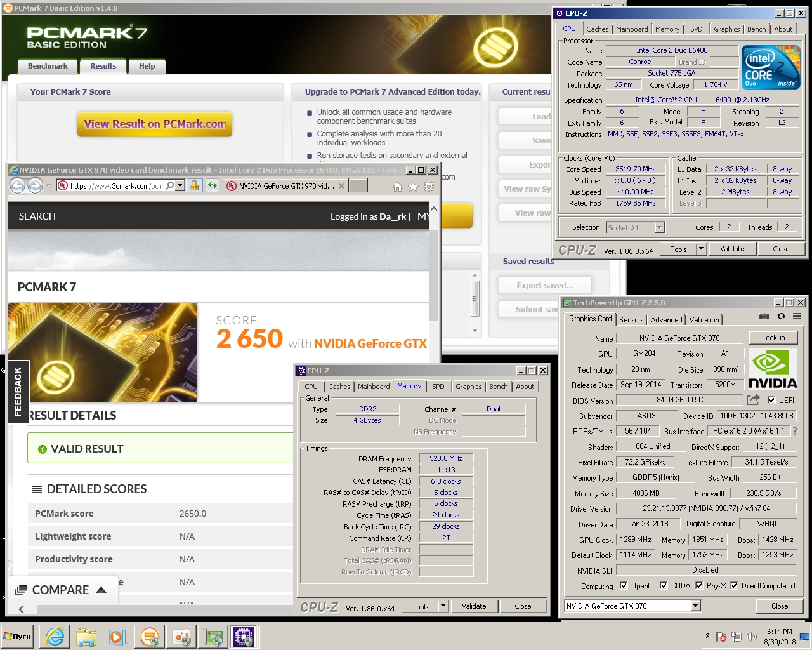Expand the COMPARE panel arrow
This screenshot has height=650, width=812.
coord(101,590)
